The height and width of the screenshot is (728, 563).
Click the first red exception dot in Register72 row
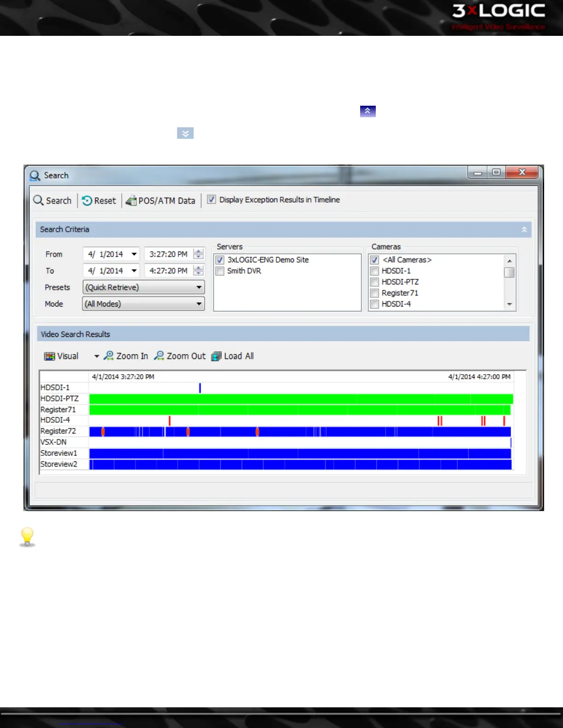pyautogui.click(x=103, y=432)
